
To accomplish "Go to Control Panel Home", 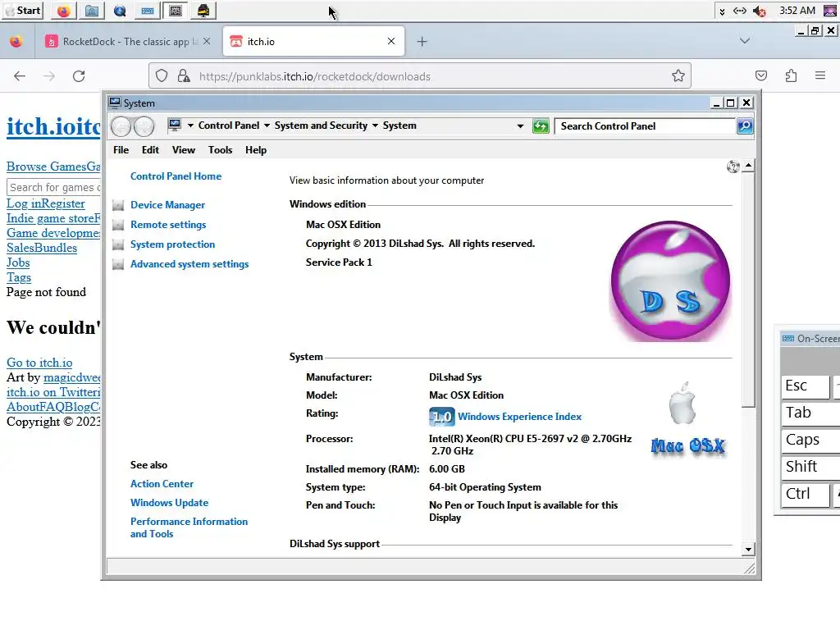I will coord(176,176).
